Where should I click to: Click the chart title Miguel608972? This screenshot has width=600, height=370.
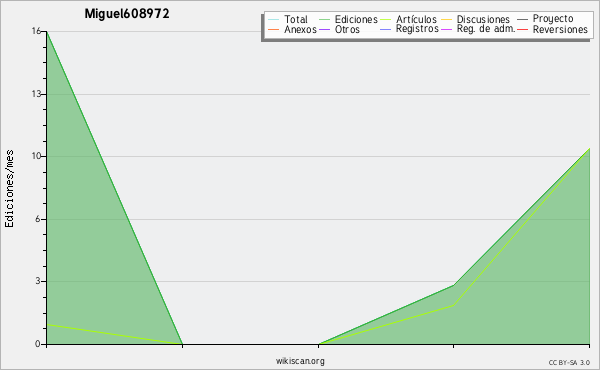pyautogui.click(x=127, y=14)
